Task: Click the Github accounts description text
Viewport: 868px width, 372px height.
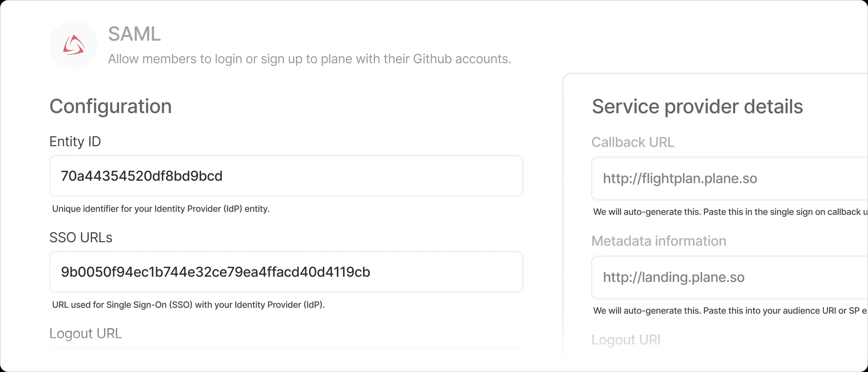Action: pyautogui.click(x=309, y=59)
